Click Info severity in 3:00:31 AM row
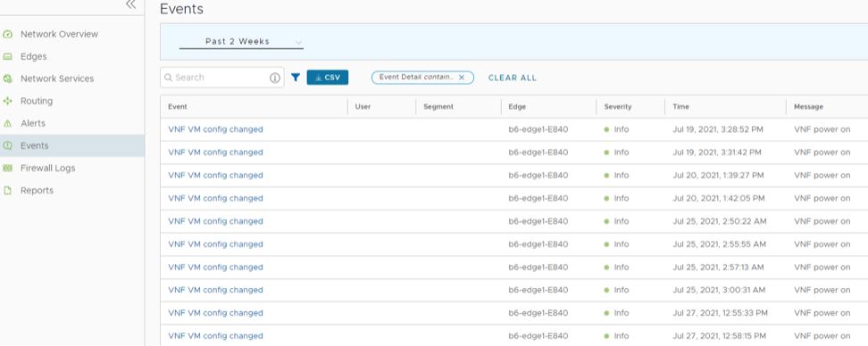Image resolution: width=868 pixels, height=346 pixels. pos(617,290)
